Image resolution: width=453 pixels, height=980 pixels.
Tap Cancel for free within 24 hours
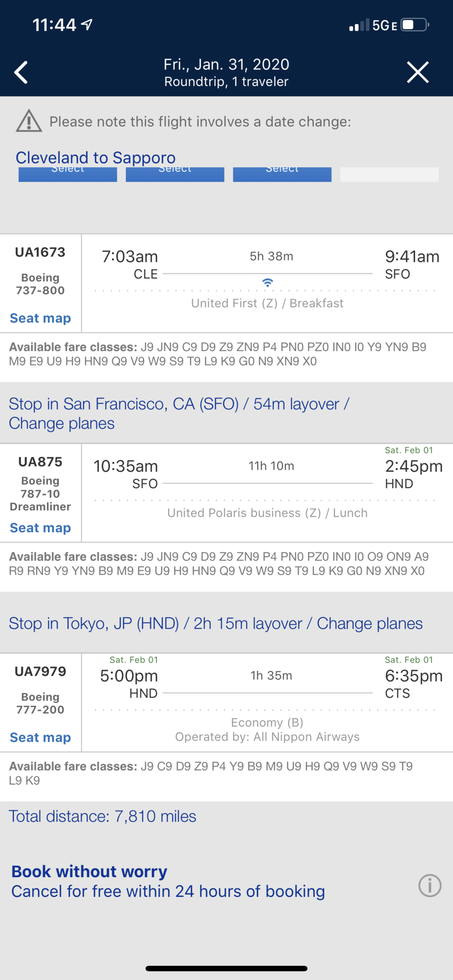(x=168, y=891)
